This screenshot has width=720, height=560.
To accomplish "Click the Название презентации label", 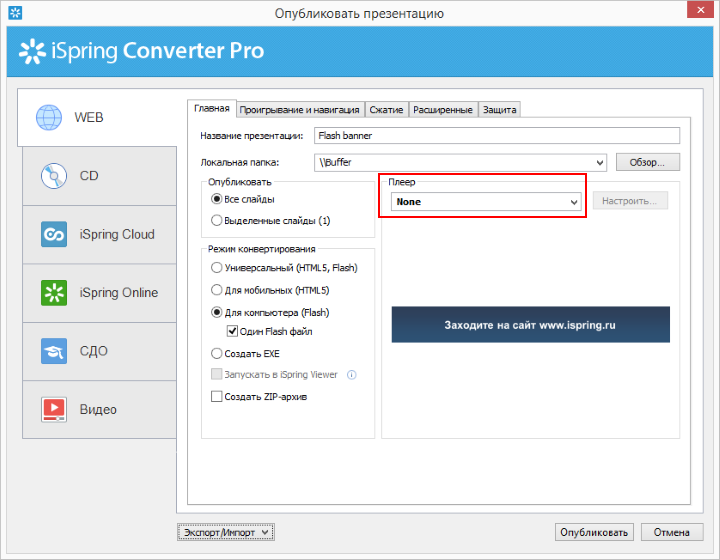I will tap(252, 136).
